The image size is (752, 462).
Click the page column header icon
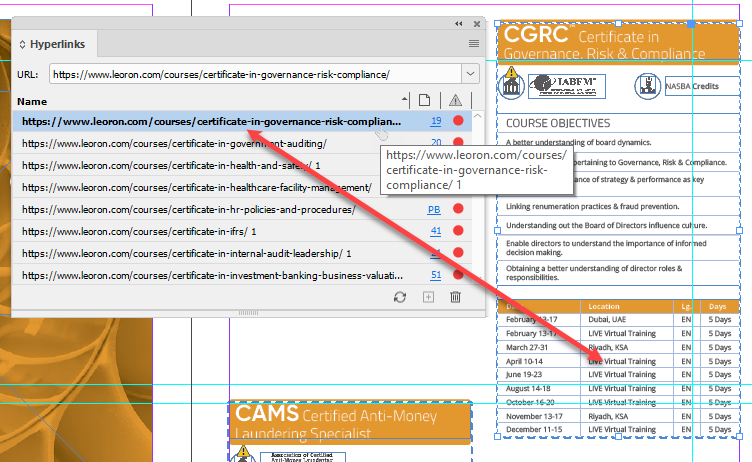[x=424, y=100]
